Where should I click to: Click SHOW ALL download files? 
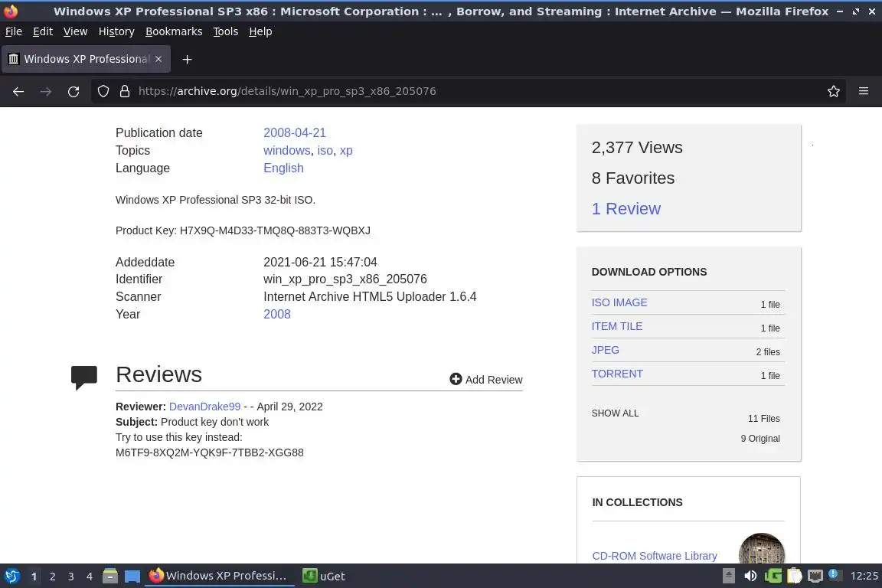coord(615,413)
